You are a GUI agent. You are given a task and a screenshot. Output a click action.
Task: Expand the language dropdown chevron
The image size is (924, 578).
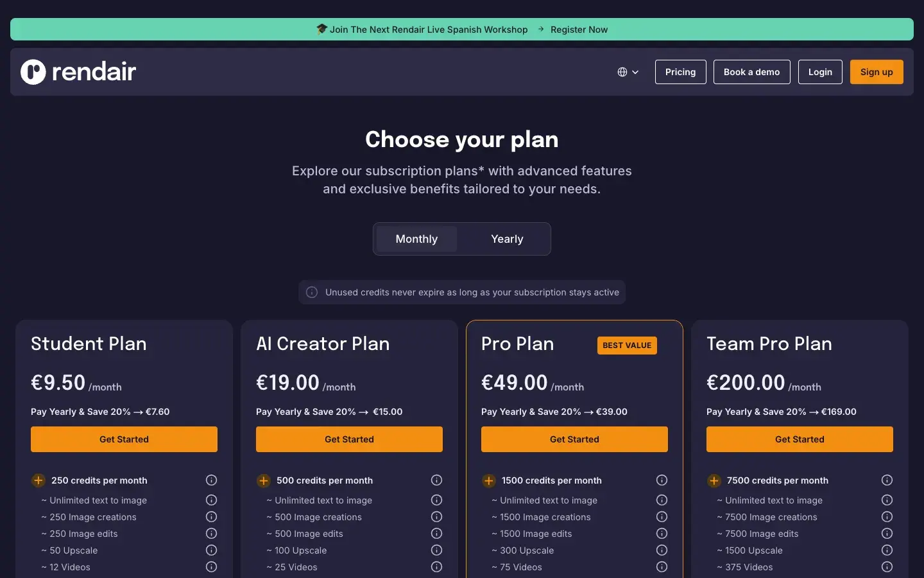click(635, 72)
